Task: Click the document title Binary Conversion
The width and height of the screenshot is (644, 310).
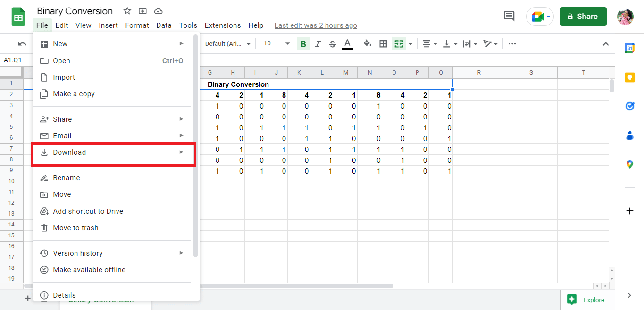Action: coord(75,11)
